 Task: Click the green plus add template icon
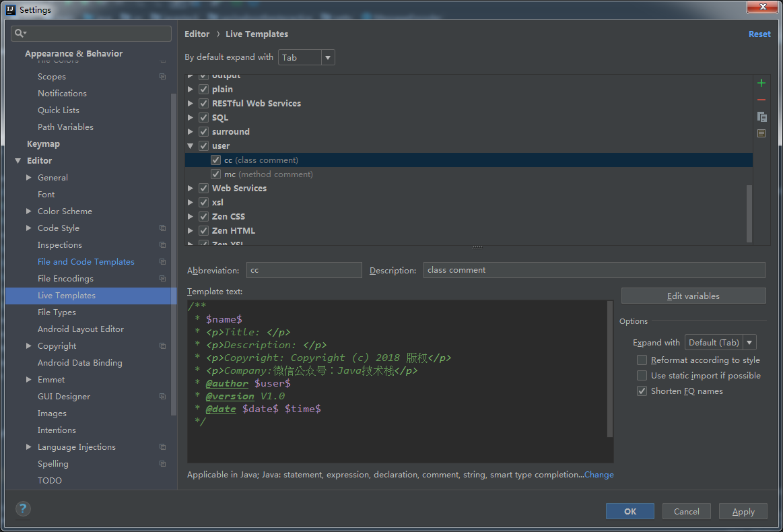pyautogui.click(x=761, y=83)
